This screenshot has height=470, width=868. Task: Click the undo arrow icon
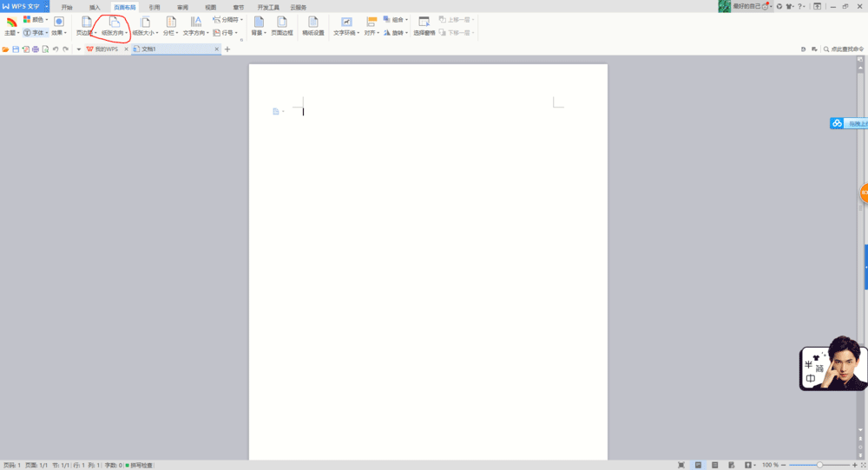[56, 49]
